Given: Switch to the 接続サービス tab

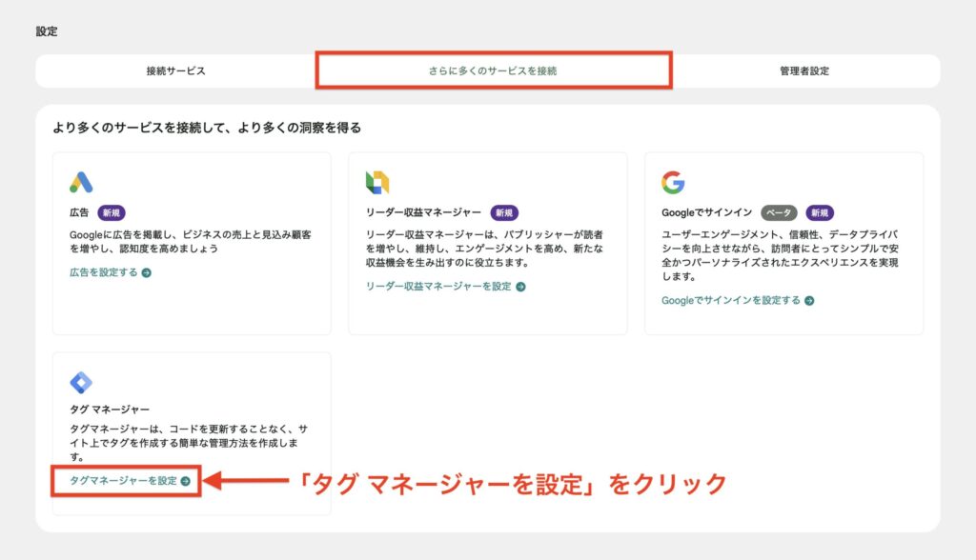Looking at the screenshot, I should [x=175, y=71].
